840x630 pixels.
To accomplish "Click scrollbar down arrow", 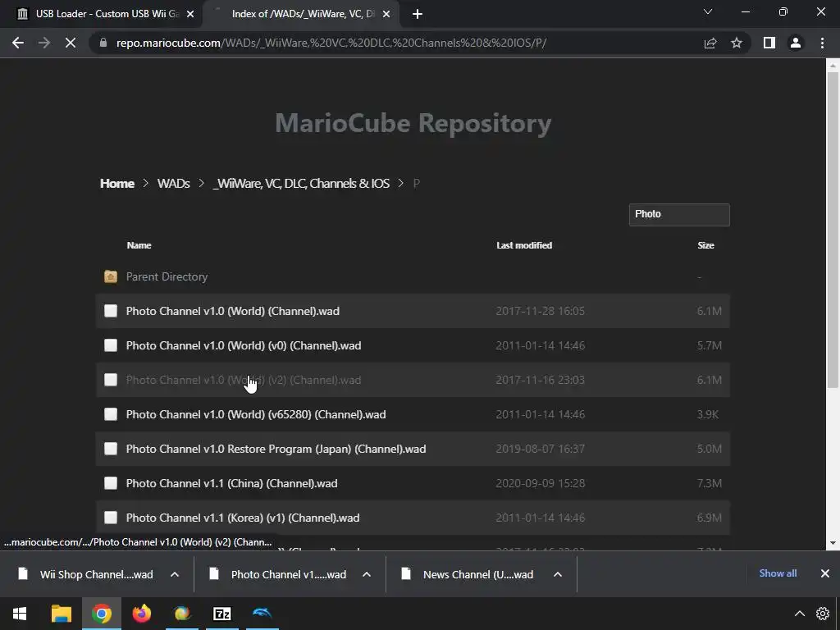I will pos(833,543).
